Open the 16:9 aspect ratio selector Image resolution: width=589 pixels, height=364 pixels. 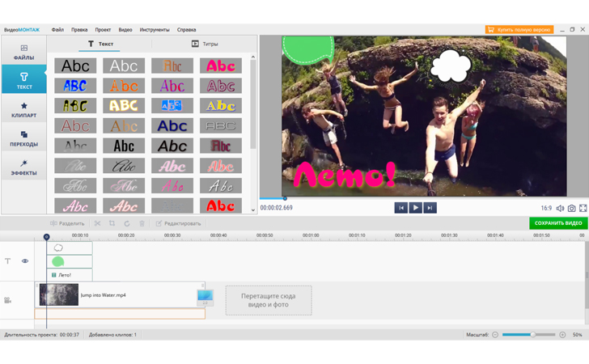pyautogui.click(x=546, y=208)
